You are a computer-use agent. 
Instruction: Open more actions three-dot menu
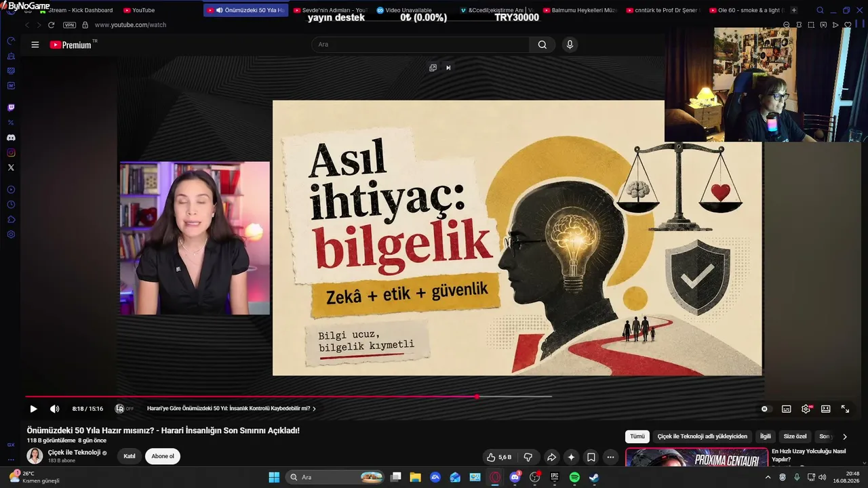click(x=610, y=457)
